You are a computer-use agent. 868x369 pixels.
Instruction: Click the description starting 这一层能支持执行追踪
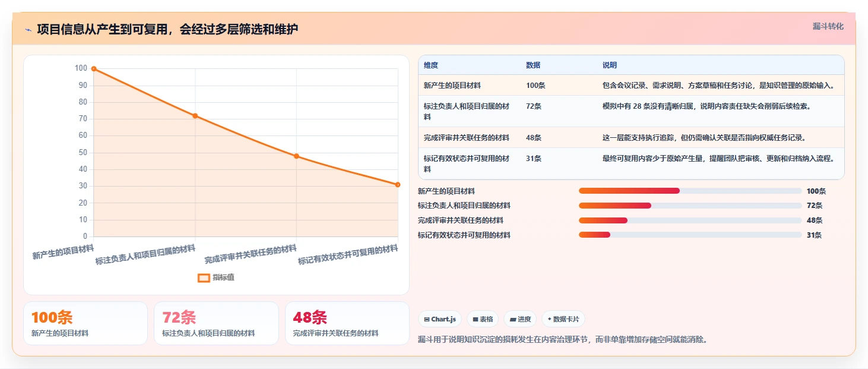[704, 138]
